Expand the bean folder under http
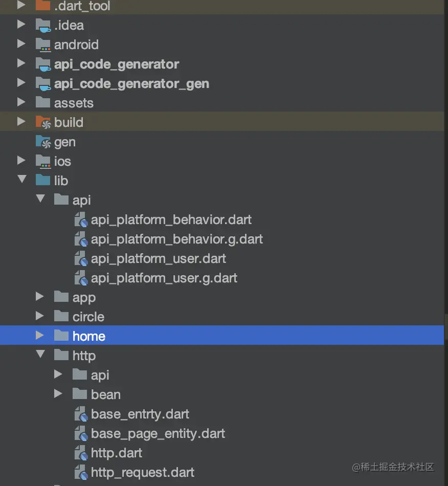 coord(58,394)
